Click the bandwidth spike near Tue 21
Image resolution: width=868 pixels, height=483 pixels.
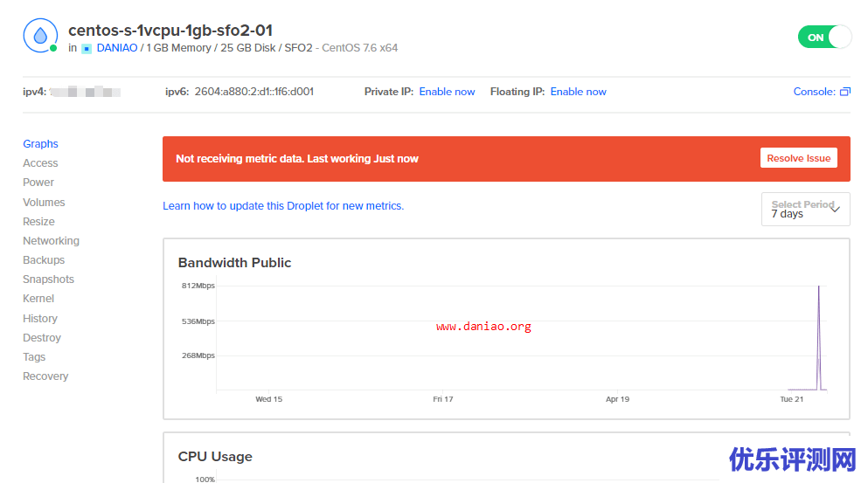[819, 337]
